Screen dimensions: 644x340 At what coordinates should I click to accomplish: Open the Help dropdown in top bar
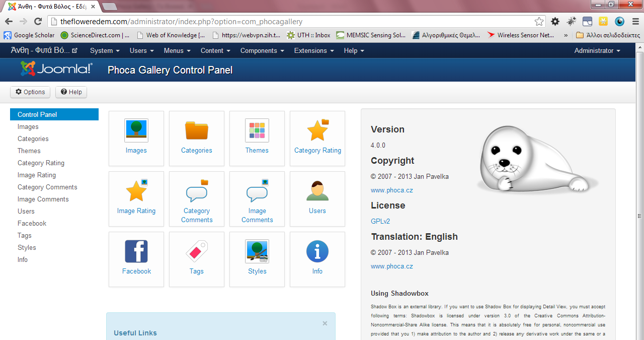[x=354, y=50]
